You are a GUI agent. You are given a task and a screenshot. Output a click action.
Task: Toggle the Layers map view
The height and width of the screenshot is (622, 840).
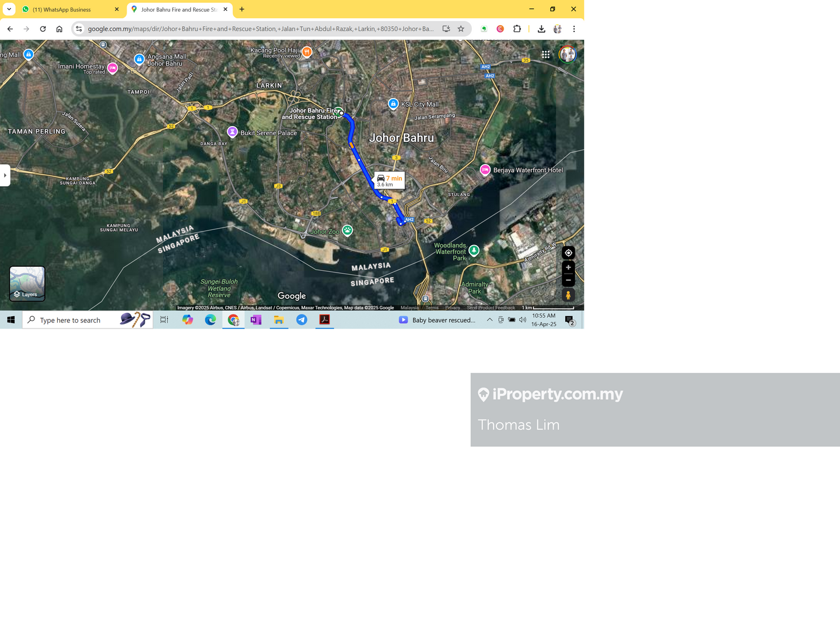(x=27, y=284)
